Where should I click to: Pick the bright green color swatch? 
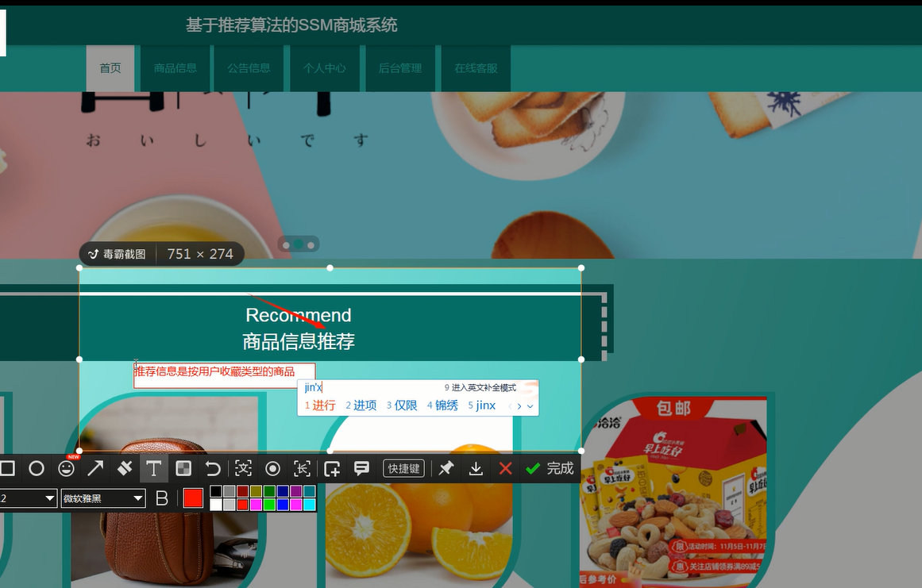click(x=269, y=504)
